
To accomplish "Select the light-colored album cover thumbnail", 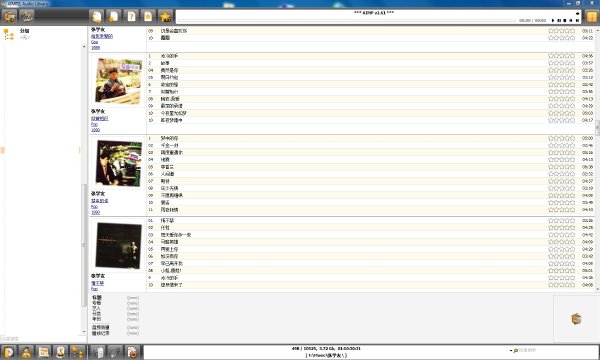I will click(119, 81).
